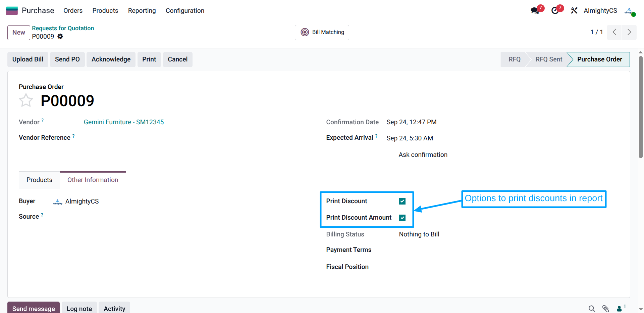
Task: Open the gear actions menu for P00009
Action: pos(60,37)
